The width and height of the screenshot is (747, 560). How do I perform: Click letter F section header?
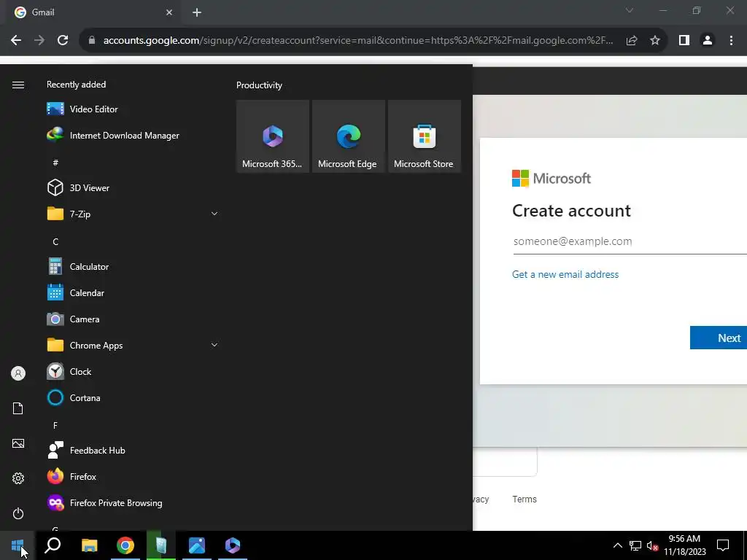pyautogui.click(x=55, y=425)
